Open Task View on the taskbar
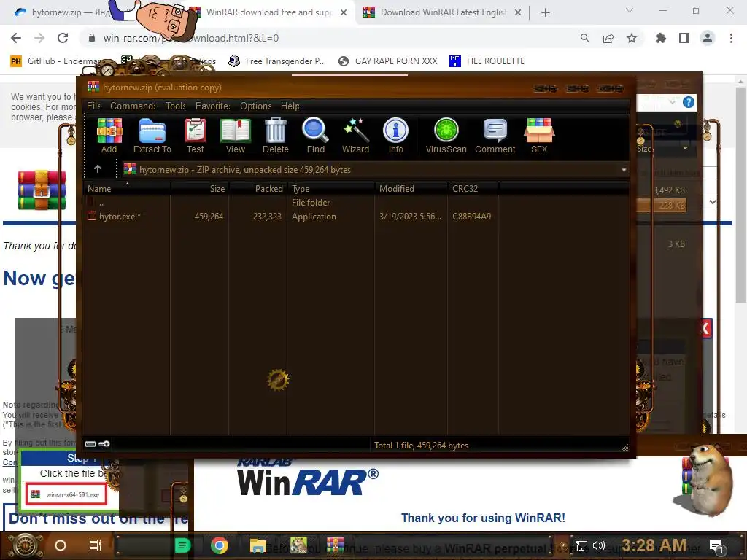 point(96,545)
